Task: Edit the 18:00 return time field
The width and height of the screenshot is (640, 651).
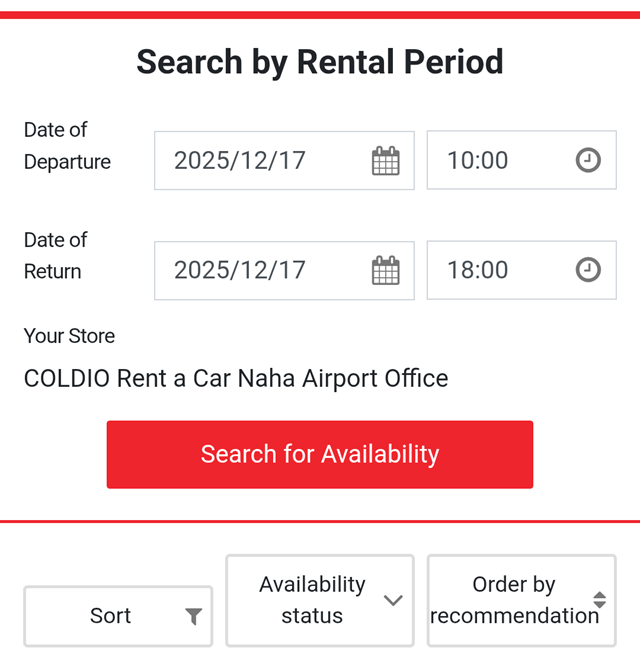Action: click(x=478, y=270)
